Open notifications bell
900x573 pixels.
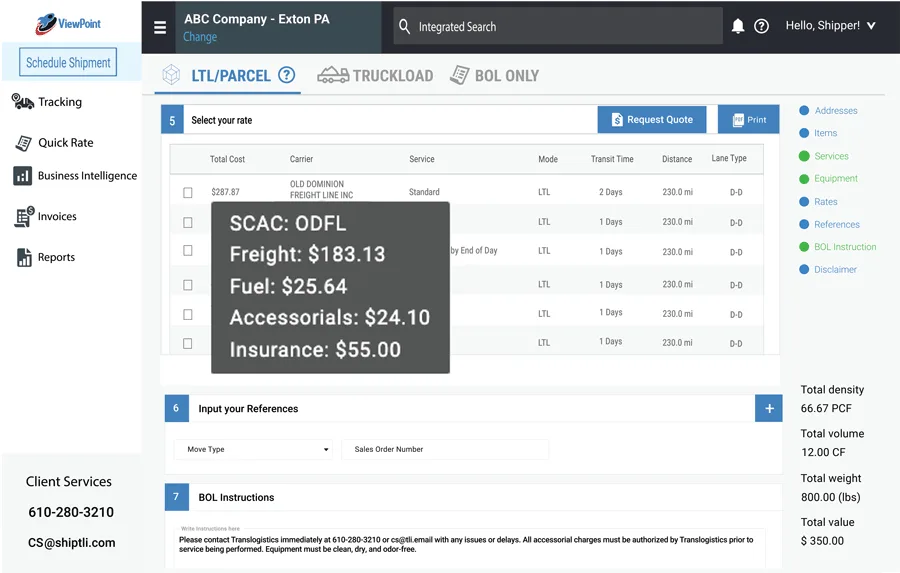(738, 26)
